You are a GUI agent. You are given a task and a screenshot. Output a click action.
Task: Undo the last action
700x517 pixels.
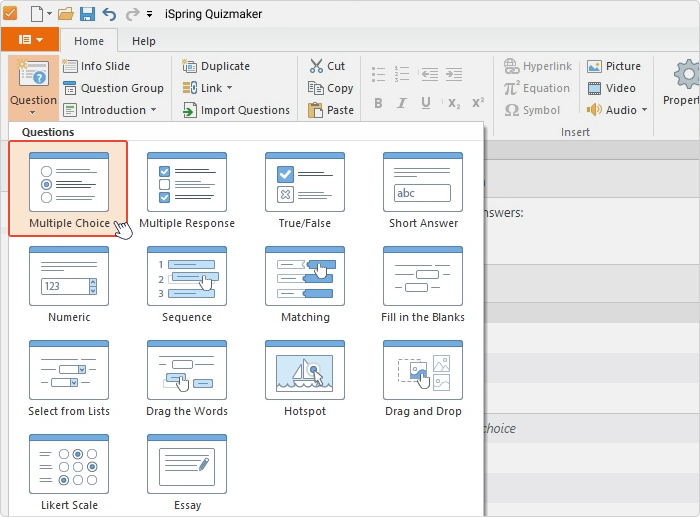tap(109, 14)
